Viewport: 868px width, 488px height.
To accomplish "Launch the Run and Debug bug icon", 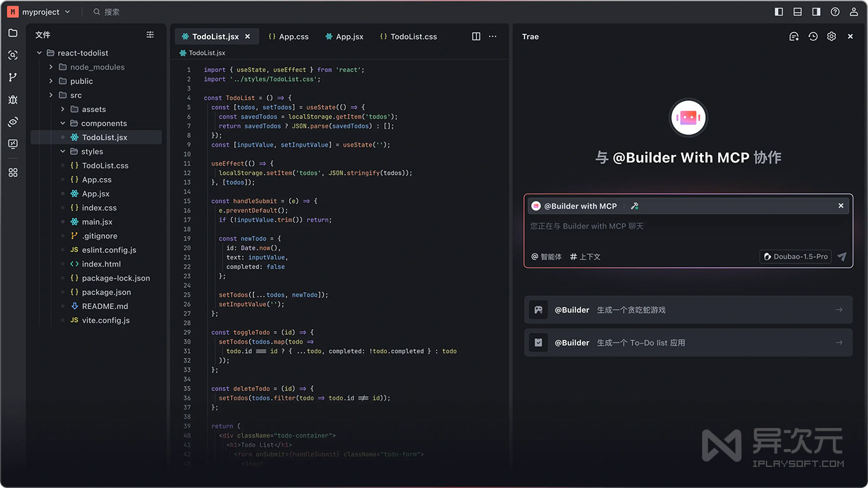I will tap(13, 100).
